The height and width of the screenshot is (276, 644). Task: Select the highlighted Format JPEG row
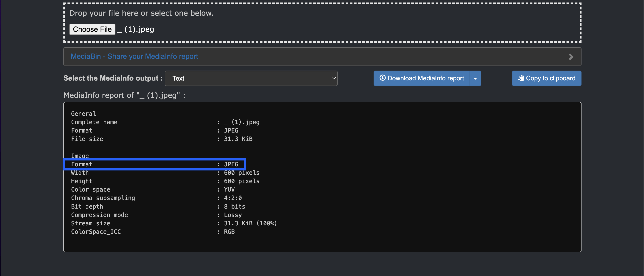155,164
